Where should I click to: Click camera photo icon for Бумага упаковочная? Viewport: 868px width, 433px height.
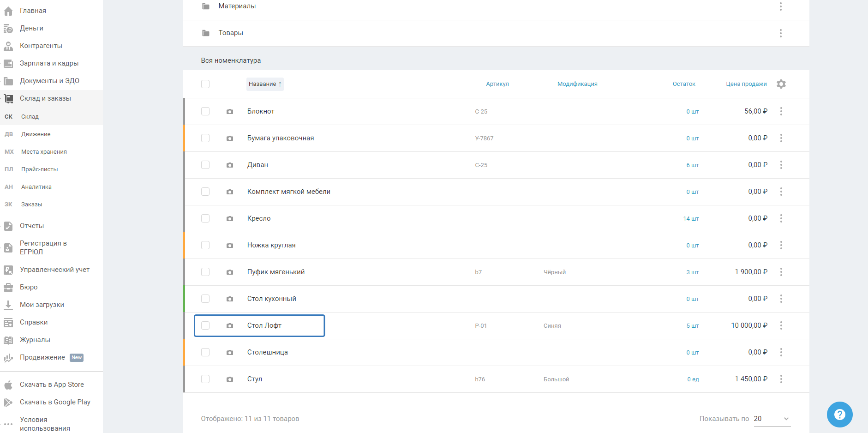pos(230,138)
